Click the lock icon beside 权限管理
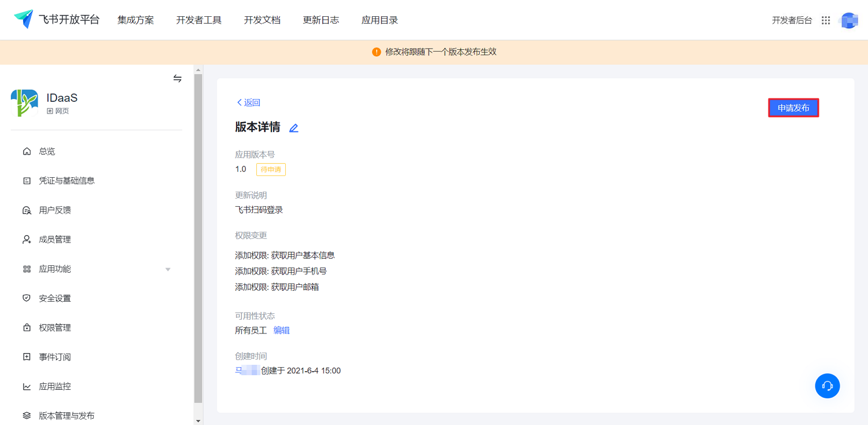Viewport: 868px width, 425px height. 27,328
